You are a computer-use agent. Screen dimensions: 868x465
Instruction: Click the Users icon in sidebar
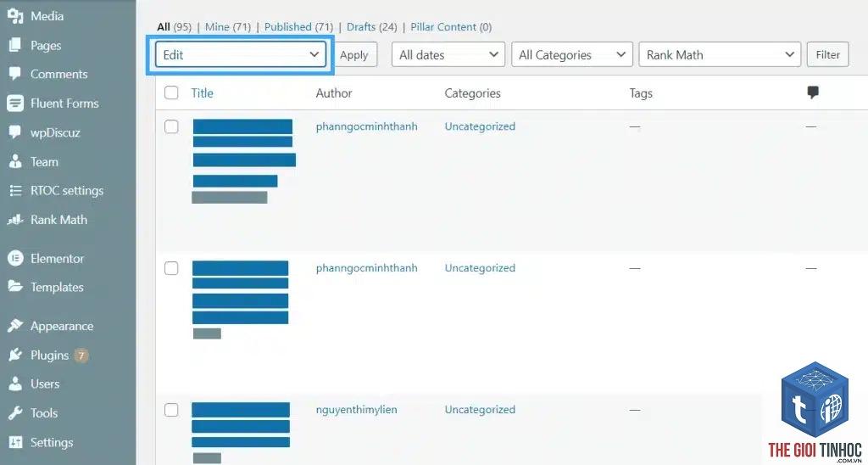(x=15, y=384)
